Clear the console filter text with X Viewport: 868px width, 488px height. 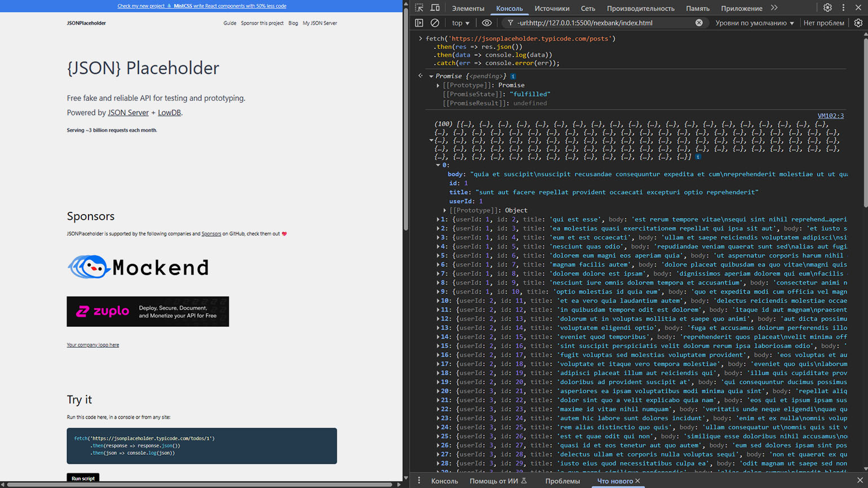699,23
